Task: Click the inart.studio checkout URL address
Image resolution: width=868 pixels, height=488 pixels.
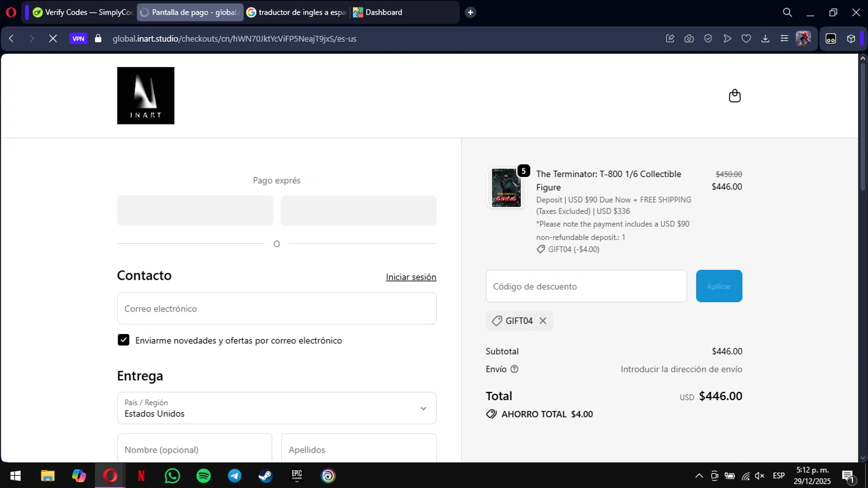Action: (234, 39)
